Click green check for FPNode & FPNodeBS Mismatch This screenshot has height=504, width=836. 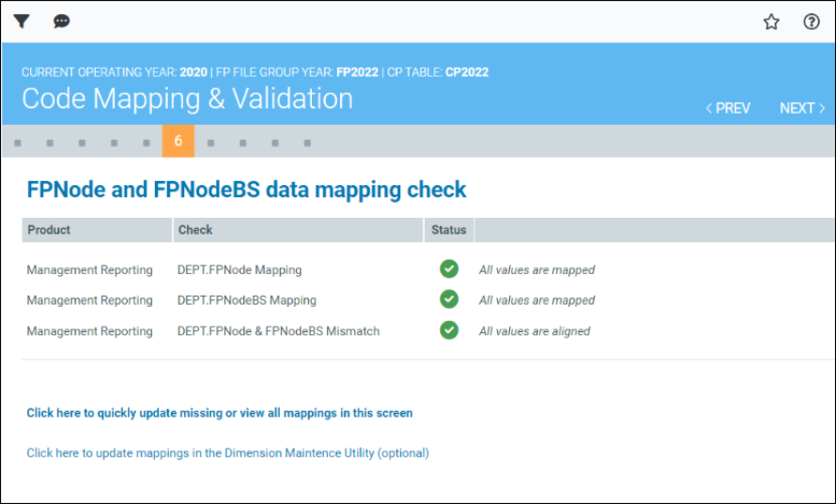[449, 330]
